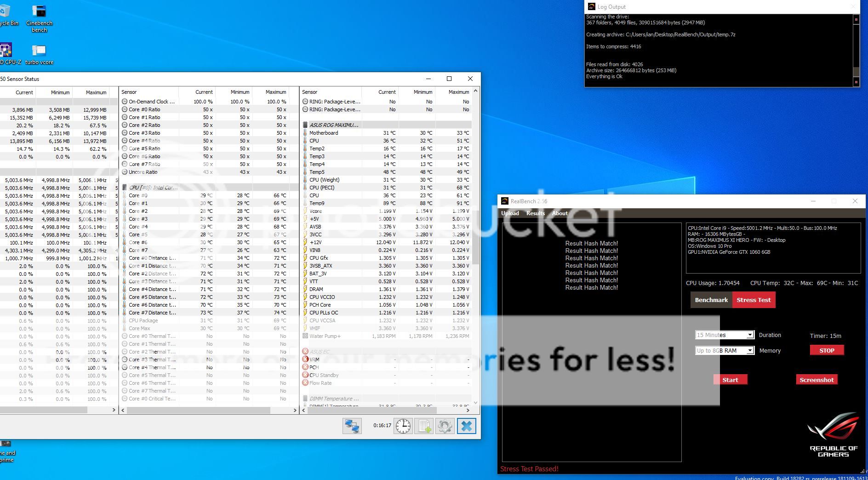
Task: Open the remote network monitoring button in HWiNFO
Action: click(352, 426)
